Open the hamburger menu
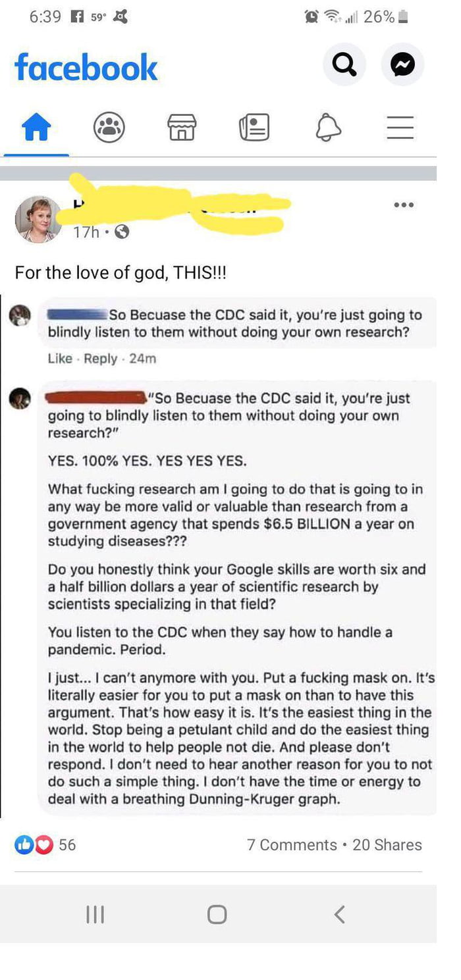 point(400,128)
